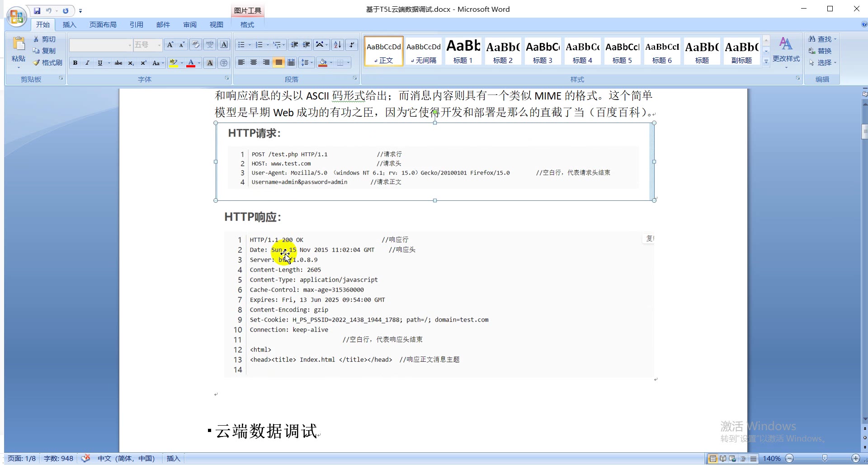The image size is (868, 465).
Task: Shrink font size button
Action: coord(182,44)
